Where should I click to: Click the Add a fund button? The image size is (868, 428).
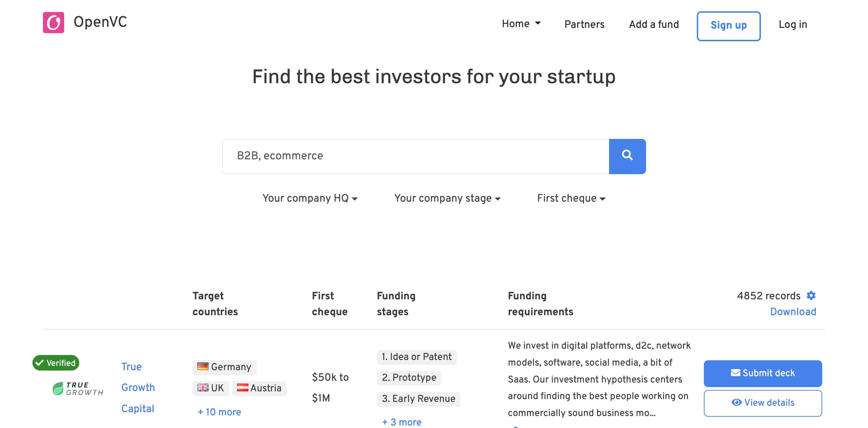[654, 24]
